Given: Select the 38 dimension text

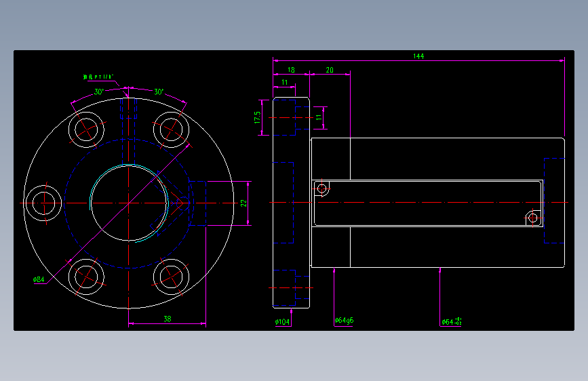Looking at the screenshot, I should coord(168,319).
